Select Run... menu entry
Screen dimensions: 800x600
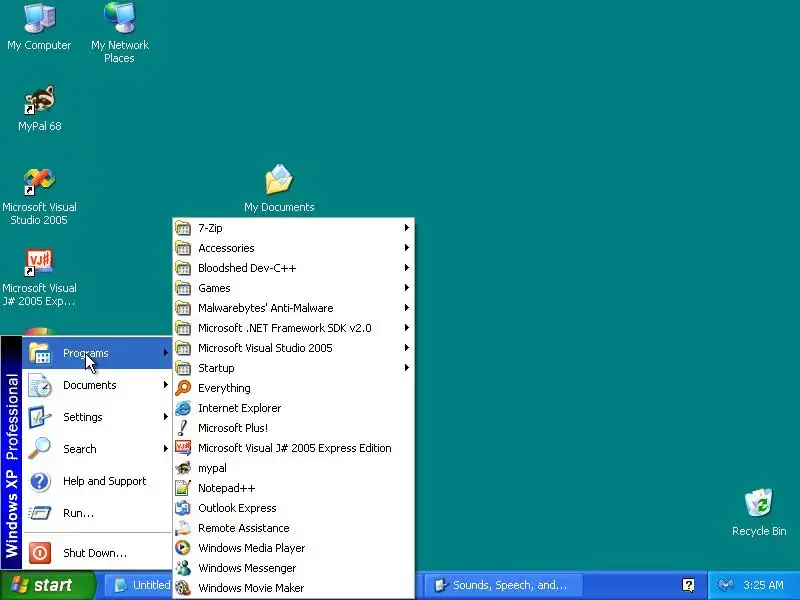[x=97, y=513]
